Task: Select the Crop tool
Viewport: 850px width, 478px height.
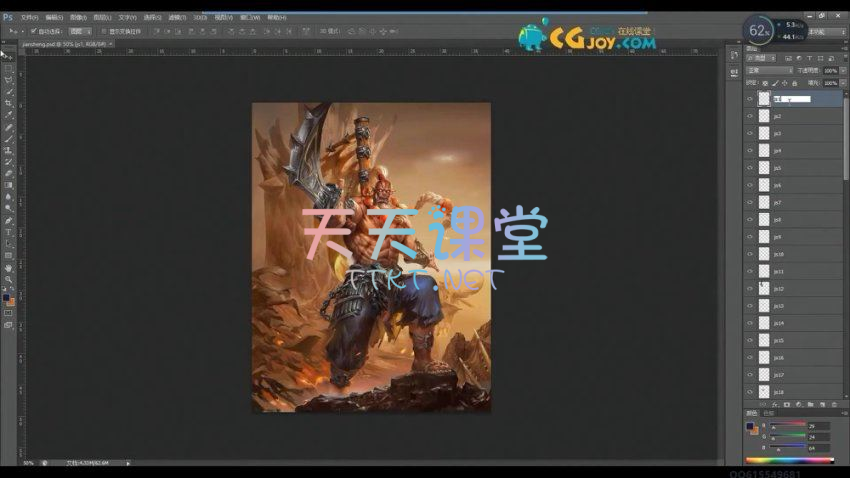Action: [x=8, y=103]
